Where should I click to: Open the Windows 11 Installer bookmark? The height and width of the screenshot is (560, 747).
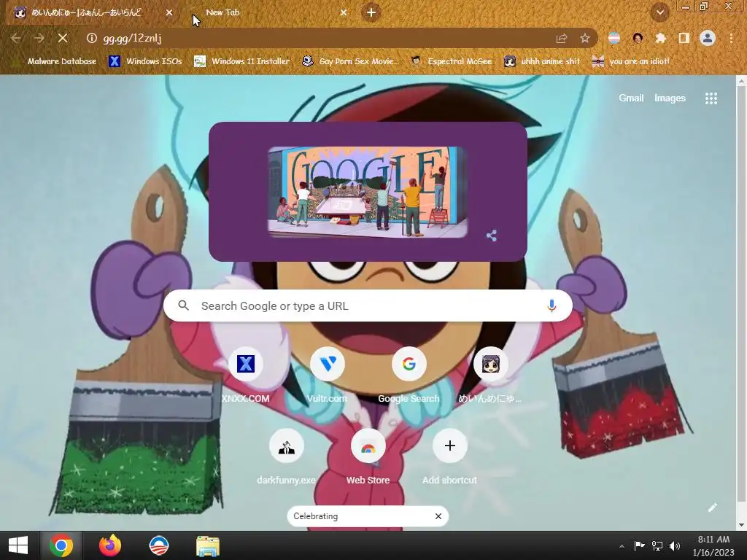coord(242,61)
